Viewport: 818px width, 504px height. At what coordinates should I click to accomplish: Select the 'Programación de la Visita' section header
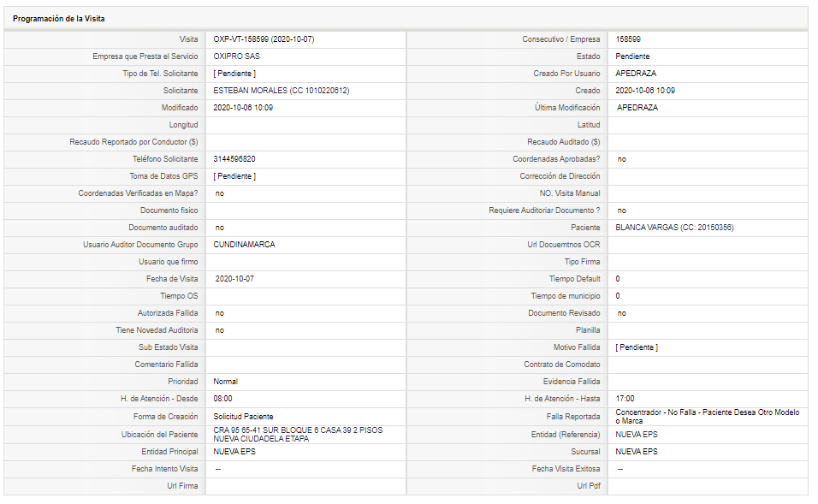click(58, 19)
